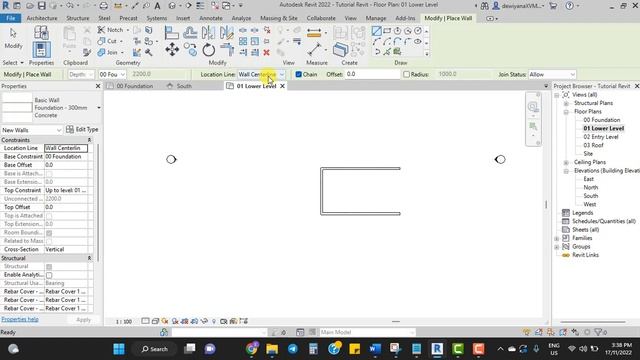This screenshot has width=640, height=360.
Task: Open Microsoft Word from the taskbar
Action: pyautogui.click(x=375, y=349)
